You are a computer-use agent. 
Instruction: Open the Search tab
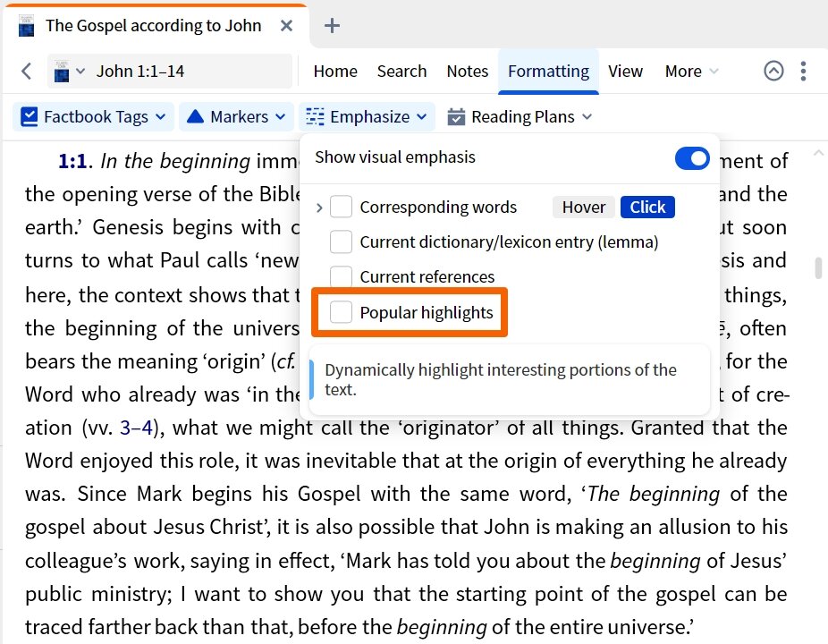(401, 71)
